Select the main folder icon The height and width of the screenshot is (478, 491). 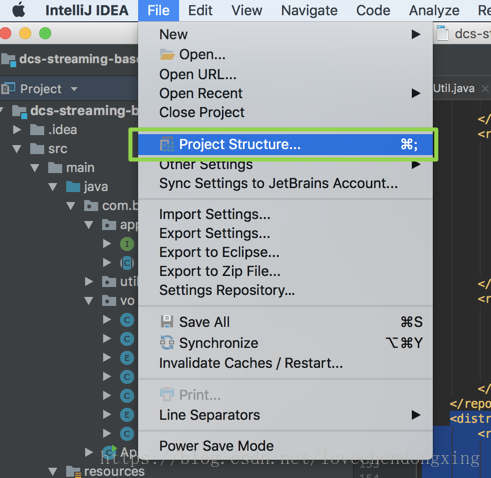point(55,167)
